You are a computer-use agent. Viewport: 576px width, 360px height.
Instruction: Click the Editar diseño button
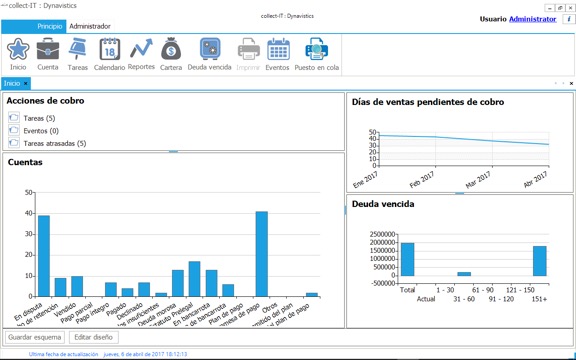click(x=94, y=337)
